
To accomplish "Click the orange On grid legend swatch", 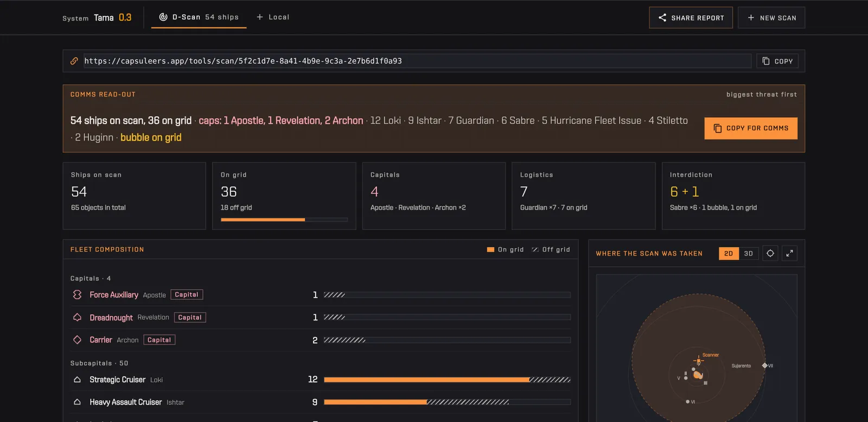I will click(x=490, y=250).
